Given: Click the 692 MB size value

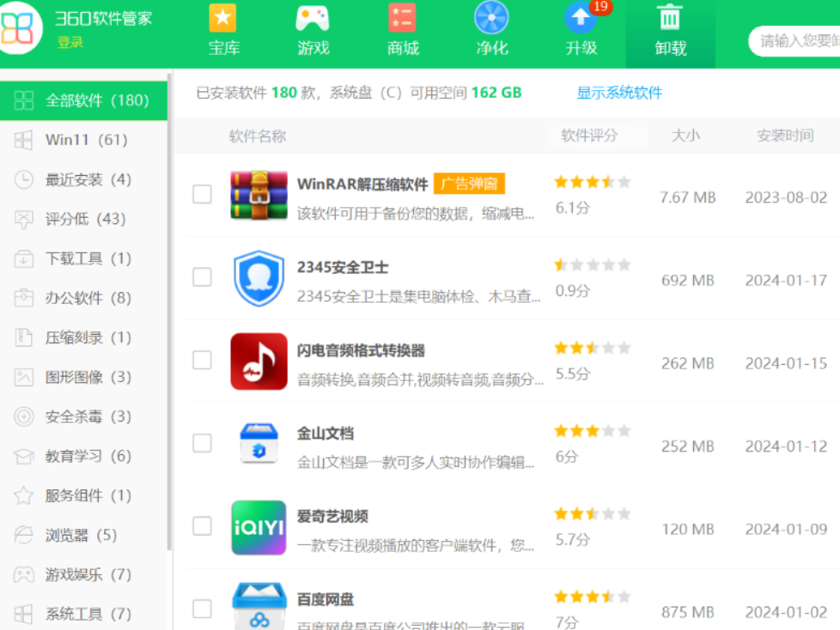Looking at the screenshot, I should coord(688,280).
